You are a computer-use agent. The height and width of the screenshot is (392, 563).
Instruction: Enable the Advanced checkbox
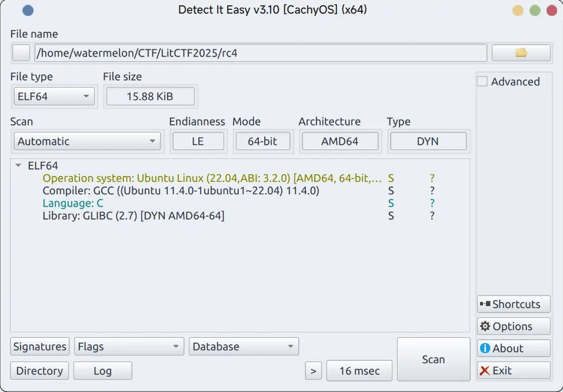(x=482, y=82)
